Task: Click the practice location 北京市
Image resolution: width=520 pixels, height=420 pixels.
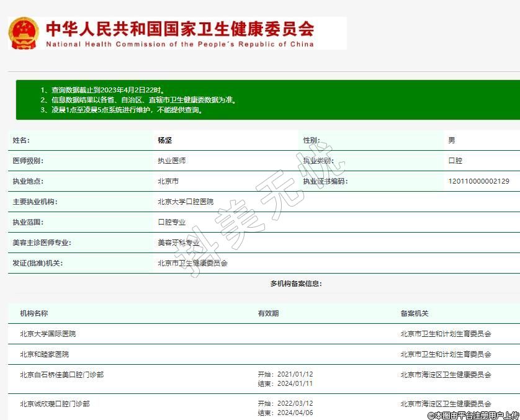Action: [x=168, y=181]
